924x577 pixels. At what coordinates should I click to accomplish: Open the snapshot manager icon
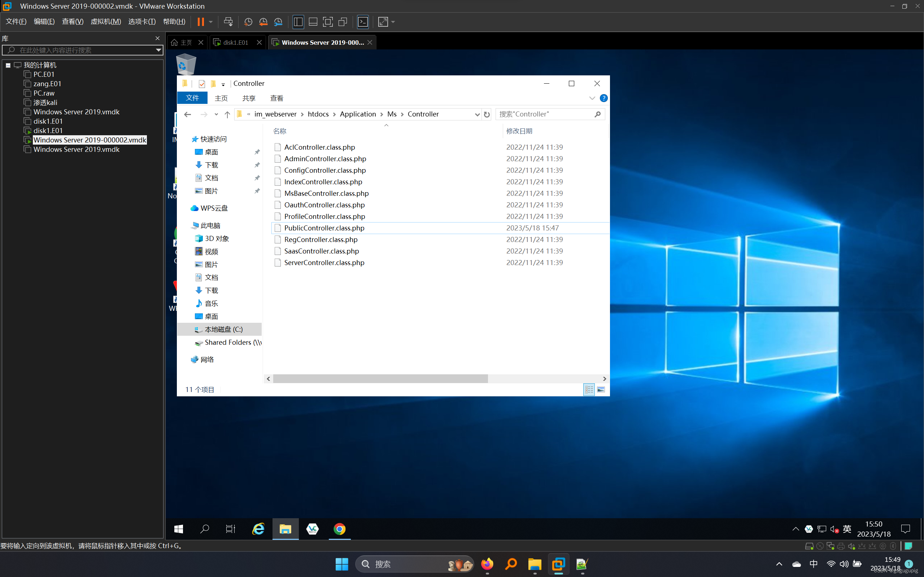pos(278,22)
